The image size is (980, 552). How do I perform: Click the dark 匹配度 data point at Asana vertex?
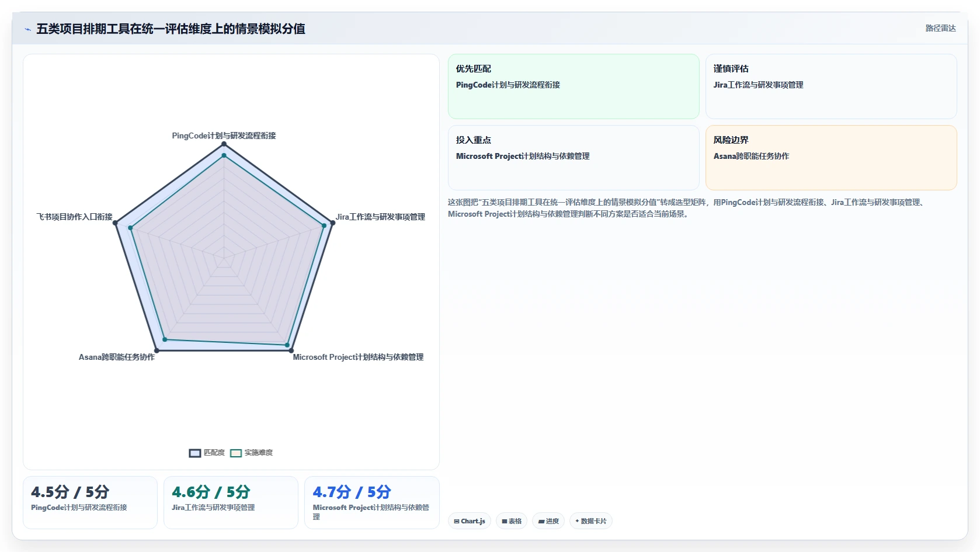157,350
